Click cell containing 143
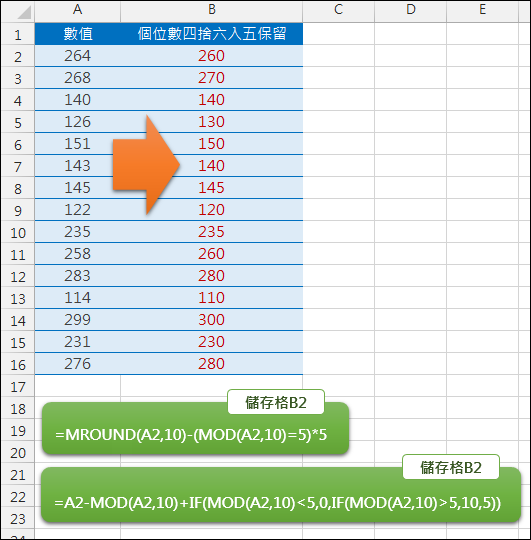 [77, 166]
